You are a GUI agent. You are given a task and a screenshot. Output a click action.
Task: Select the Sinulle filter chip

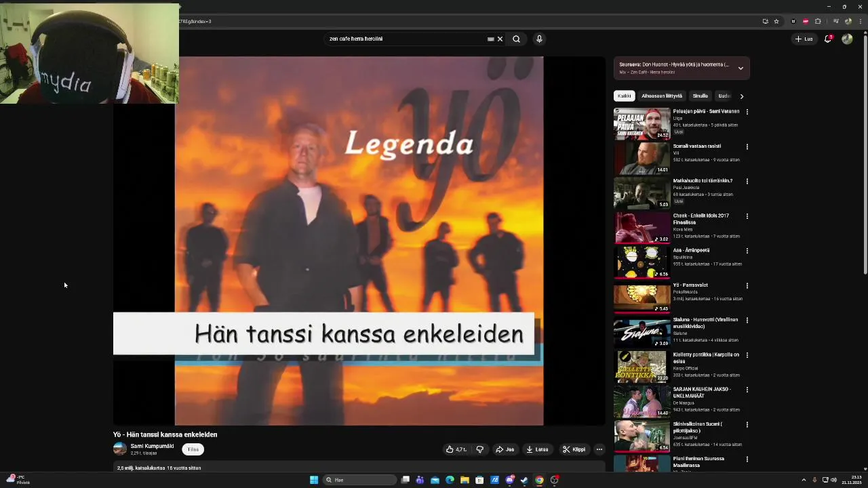(701, 96)
